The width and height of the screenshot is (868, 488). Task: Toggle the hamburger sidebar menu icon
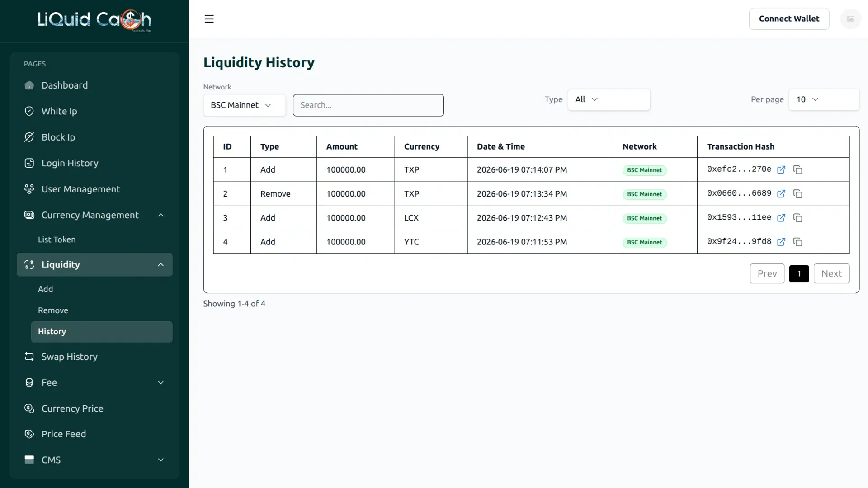(209, 19)
